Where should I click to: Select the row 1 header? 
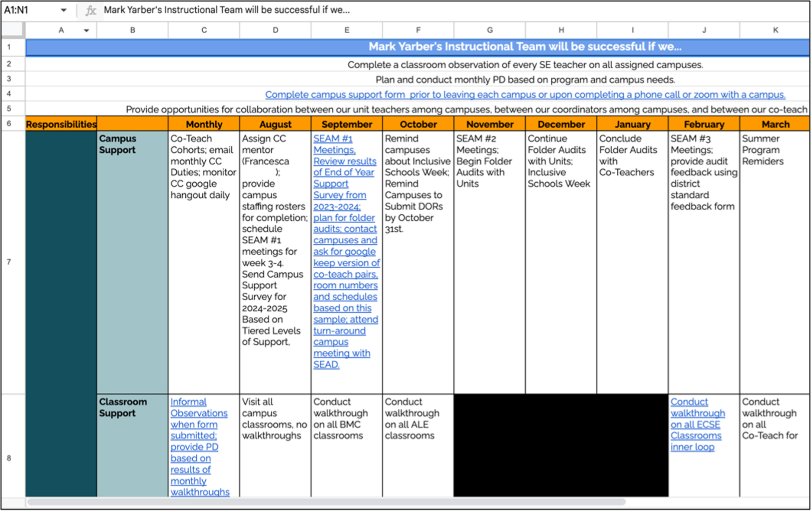(x=9, y=47)
